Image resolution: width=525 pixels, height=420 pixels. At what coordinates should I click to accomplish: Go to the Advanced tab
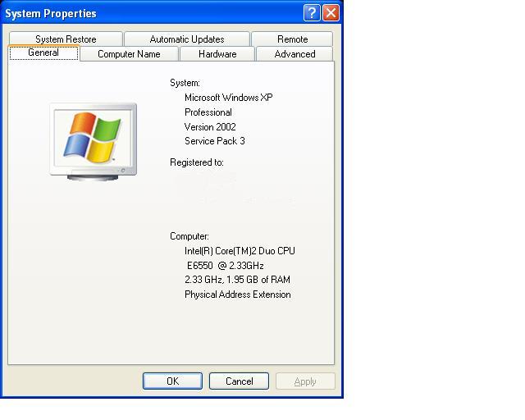coord(294,54)
